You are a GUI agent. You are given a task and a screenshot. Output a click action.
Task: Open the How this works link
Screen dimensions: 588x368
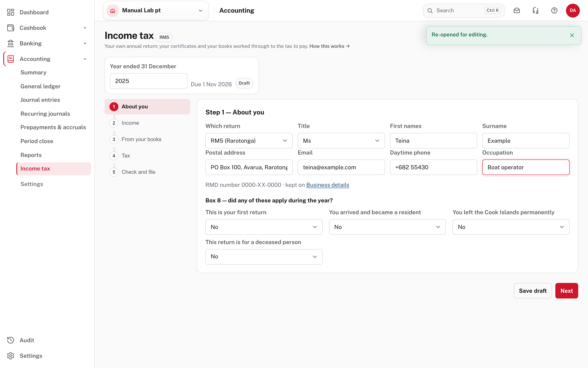[x=330, y=46]
